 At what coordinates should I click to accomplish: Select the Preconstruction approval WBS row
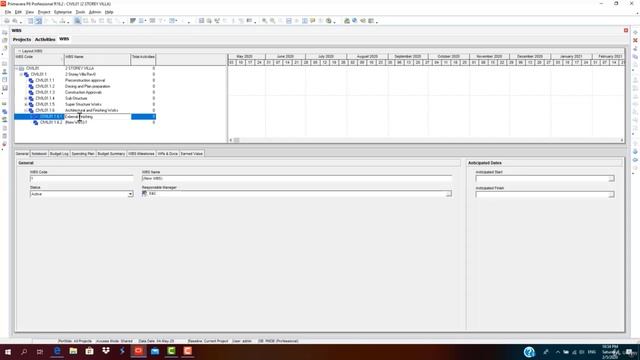point(85,80)
